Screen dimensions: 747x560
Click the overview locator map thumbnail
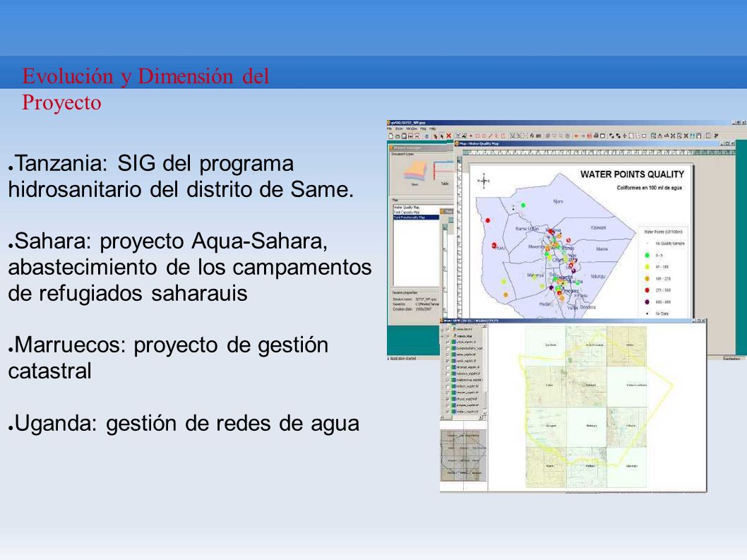[x=464, y=455]
